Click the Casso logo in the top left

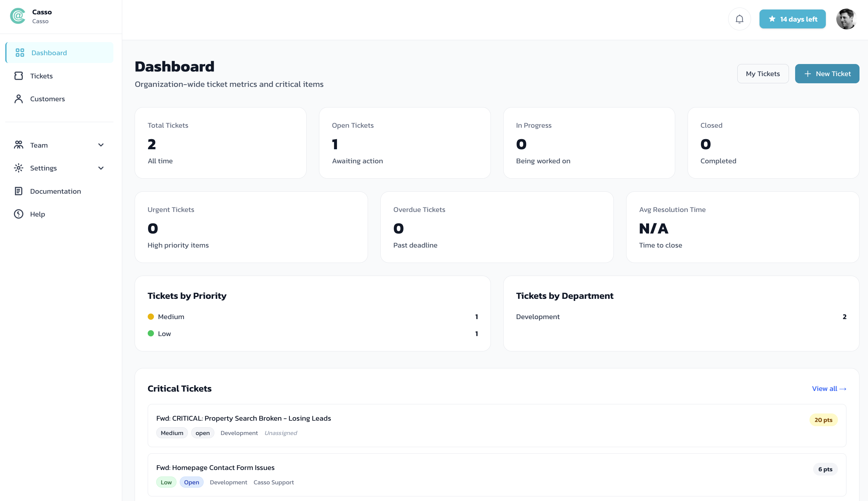click(18, 16)
